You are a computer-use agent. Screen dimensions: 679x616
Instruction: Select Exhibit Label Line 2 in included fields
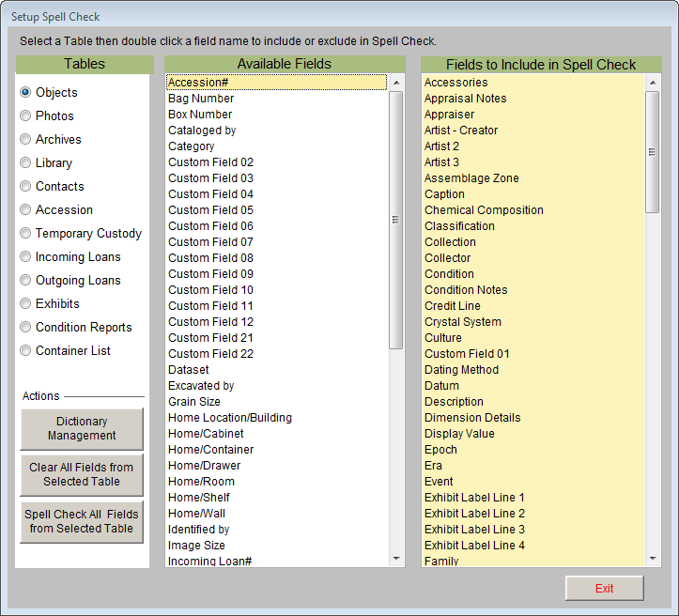[474, 514]
